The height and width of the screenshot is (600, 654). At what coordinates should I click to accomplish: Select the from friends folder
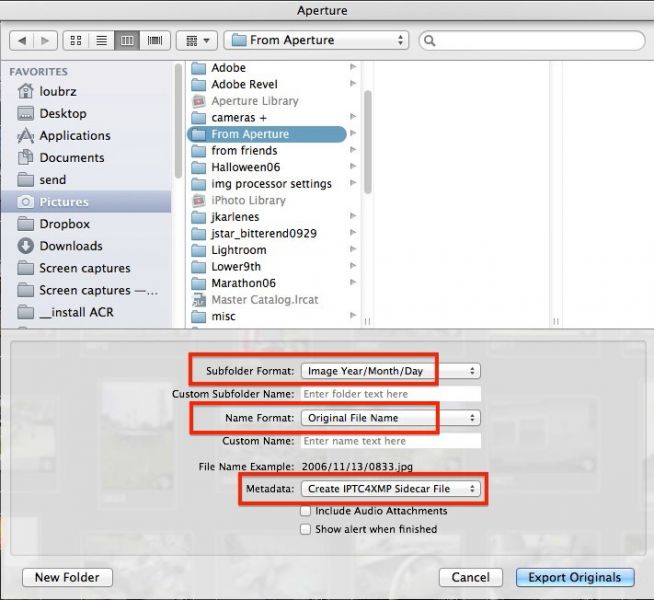[x=267, y=151]
